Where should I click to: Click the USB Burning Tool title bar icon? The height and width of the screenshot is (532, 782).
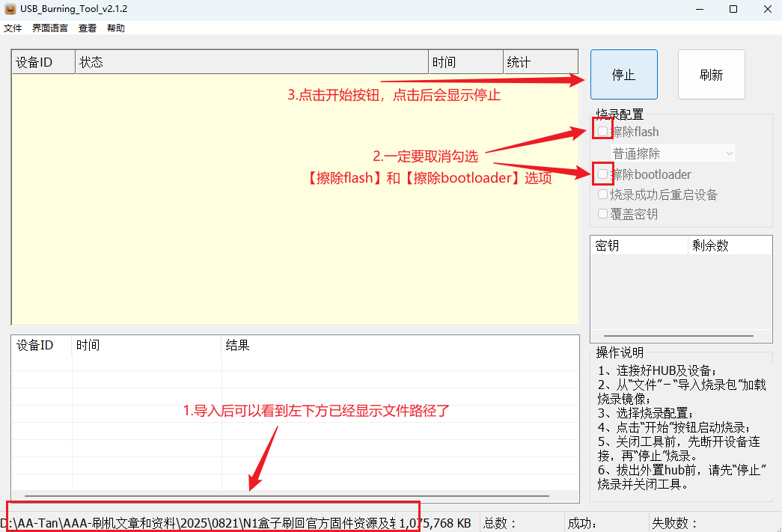(x=10, y=8)
